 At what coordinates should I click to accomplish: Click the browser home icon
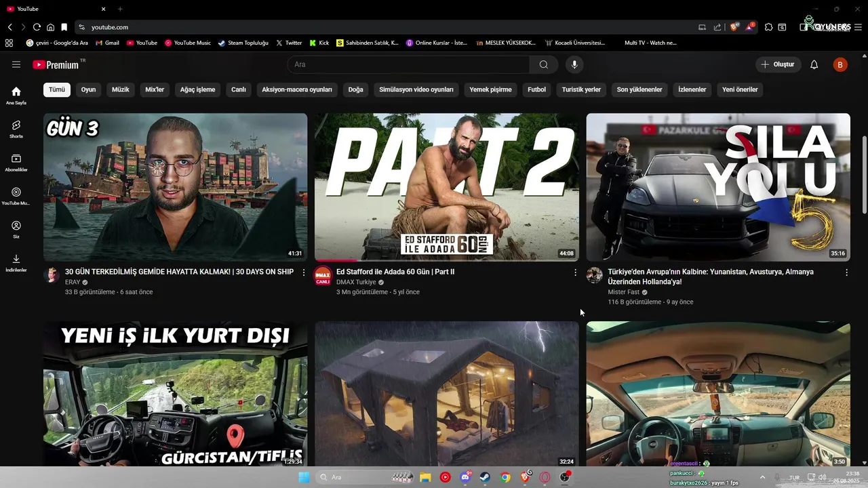(x=50, y=27)
